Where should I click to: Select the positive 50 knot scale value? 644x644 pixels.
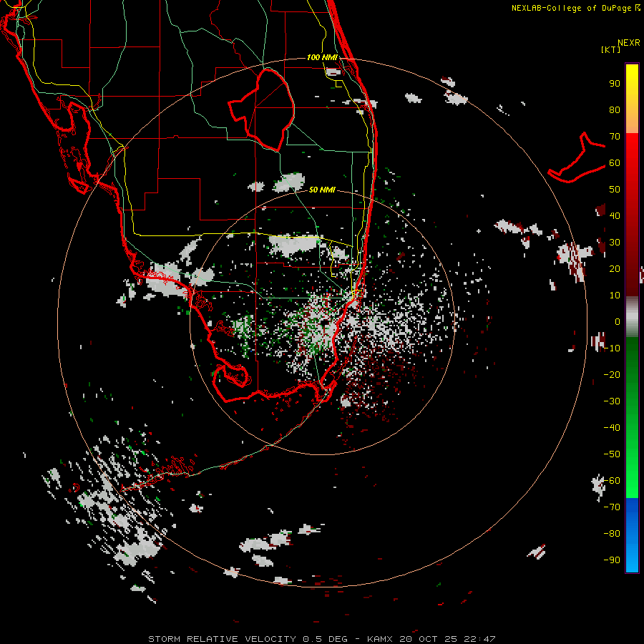[x=615, y=190]
